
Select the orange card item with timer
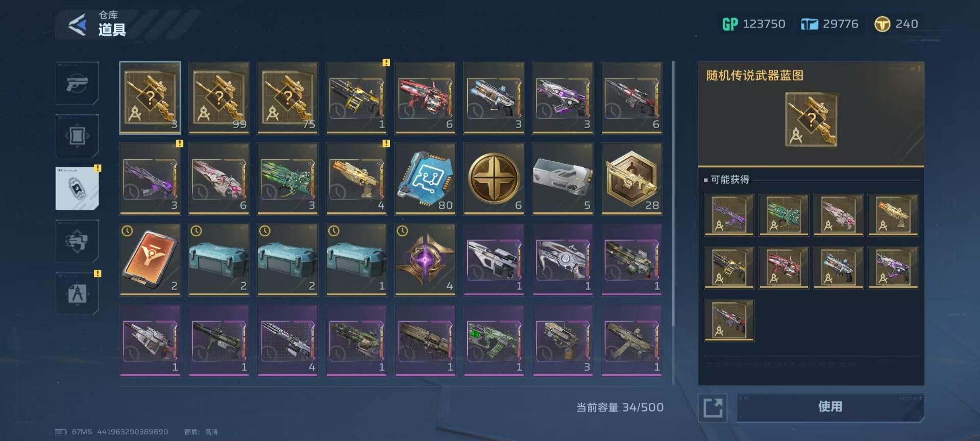tap(150, 259)
